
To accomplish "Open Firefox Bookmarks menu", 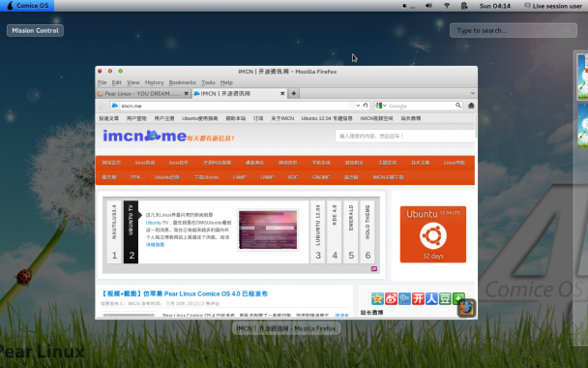I will 182,82.
